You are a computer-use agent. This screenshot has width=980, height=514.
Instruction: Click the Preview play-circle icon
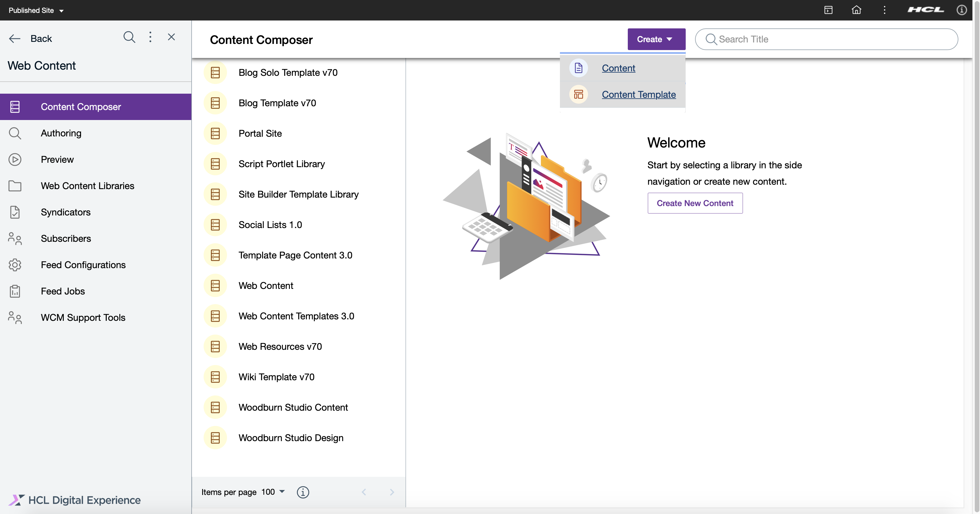[x=15, y=160]
